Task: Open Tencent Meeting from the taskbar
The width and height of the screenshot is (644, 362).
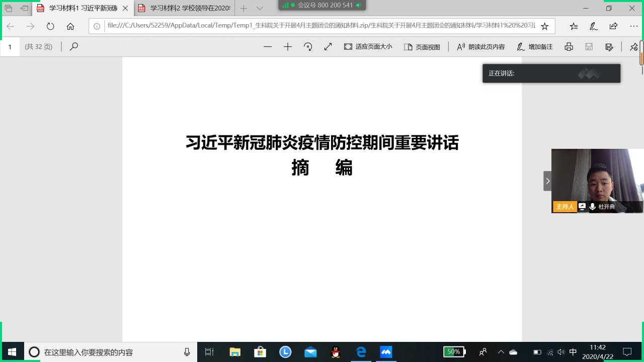Action: click(386, 352)
